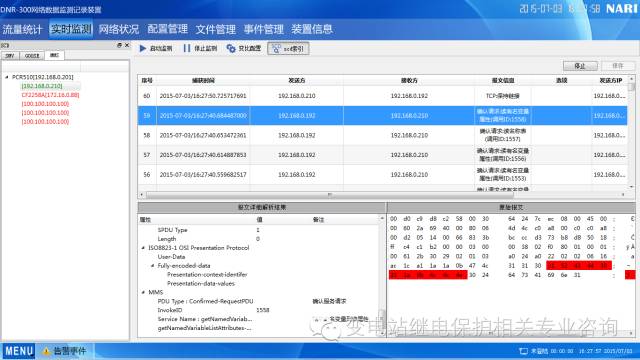Click the alarm warning triangle icon
Screen dimensions: 640x360
click(x=46, y=351)
